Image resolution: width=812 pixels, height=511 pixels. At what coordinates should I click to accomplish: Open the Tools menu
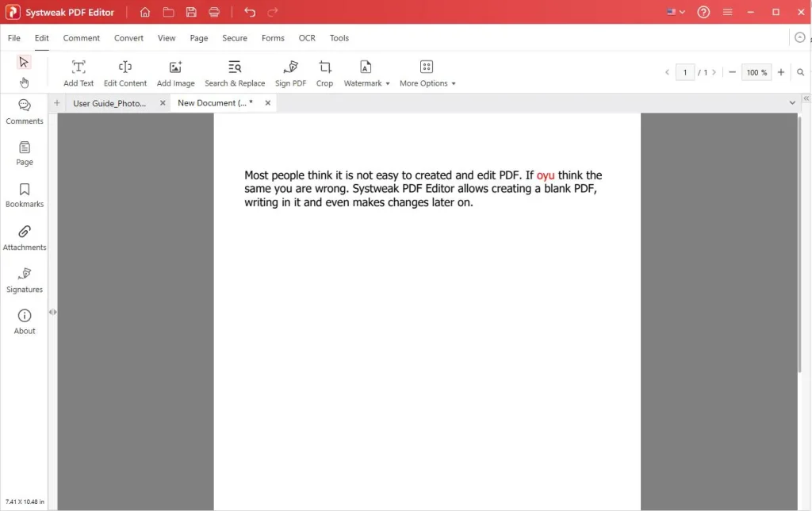pyautogui.click(x=339, y=38)
